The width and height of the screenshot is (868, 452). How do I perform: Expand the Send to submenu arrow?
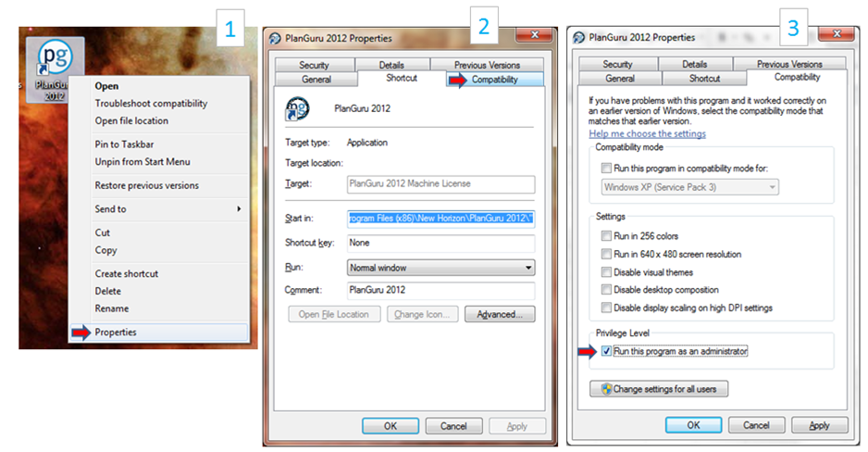click(x=239, y=208)
